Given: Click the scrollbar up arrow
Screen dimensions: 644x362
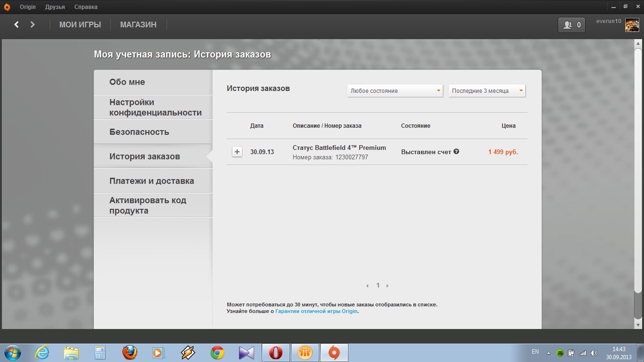Looking at the screenshot, I should tap(638, 43).
